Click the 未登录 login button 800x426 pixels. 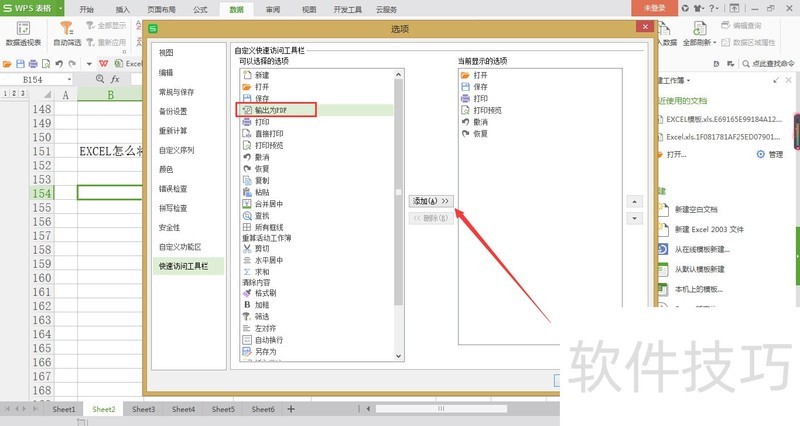coord(655,8)
